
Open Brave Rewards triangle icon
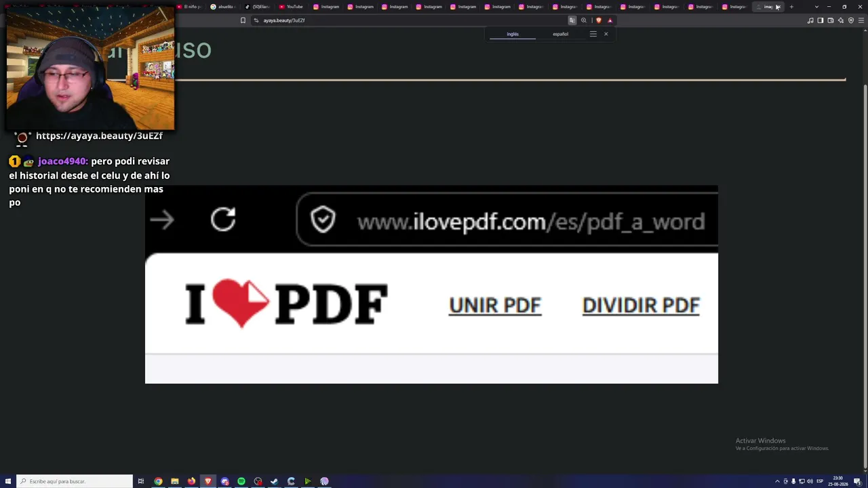[x=610, y=20]
